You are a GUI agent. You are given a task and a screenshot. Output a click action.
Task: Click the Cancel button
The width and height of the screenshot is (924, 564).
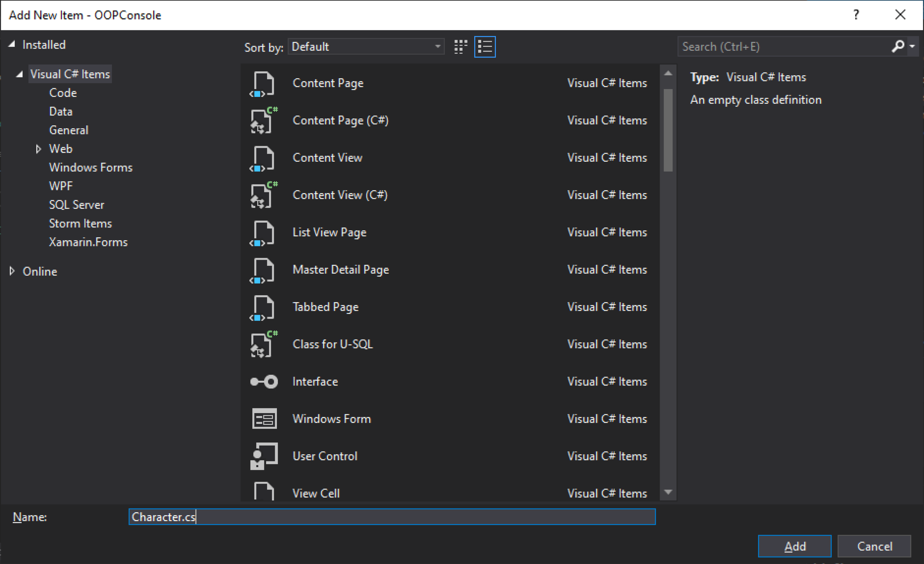pyautogui.click(x=874, y=546)
